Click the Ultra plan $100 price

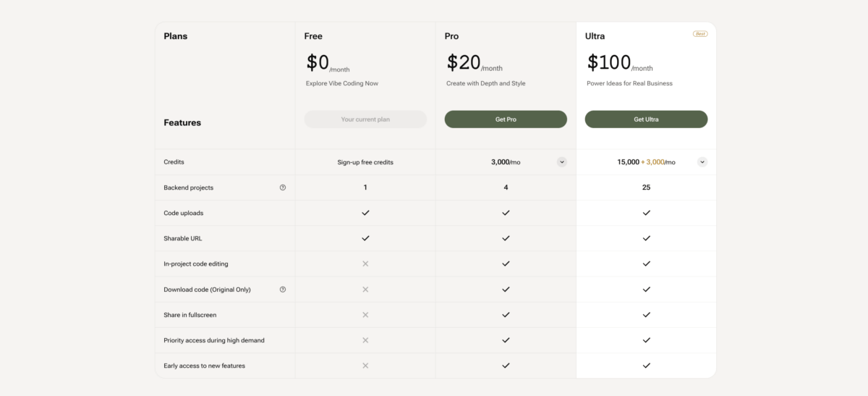coord(609,63)
